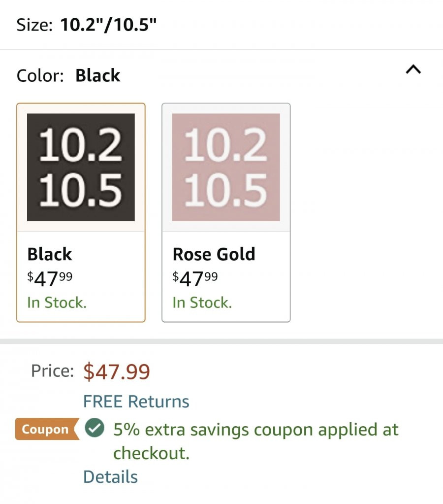
Task: Collapse the Color section chevron
Action: pyautogui.click(x=413, y=69)
